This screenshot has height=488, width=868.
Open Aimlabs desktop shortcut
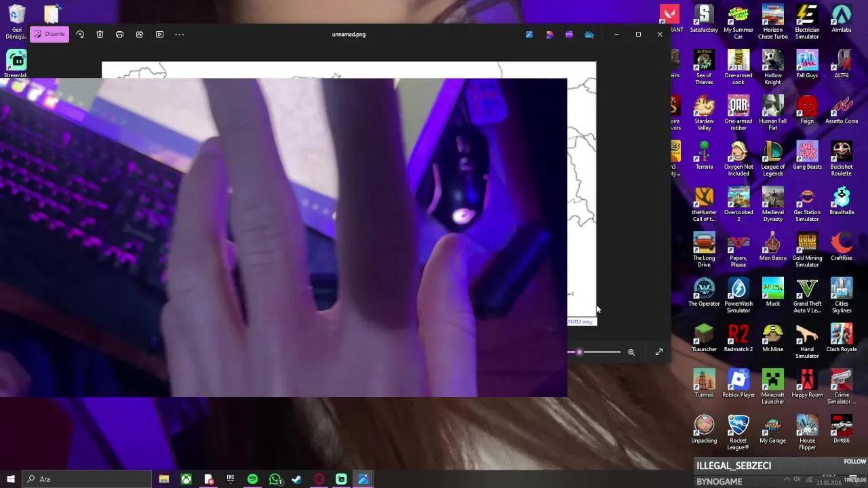842,19
